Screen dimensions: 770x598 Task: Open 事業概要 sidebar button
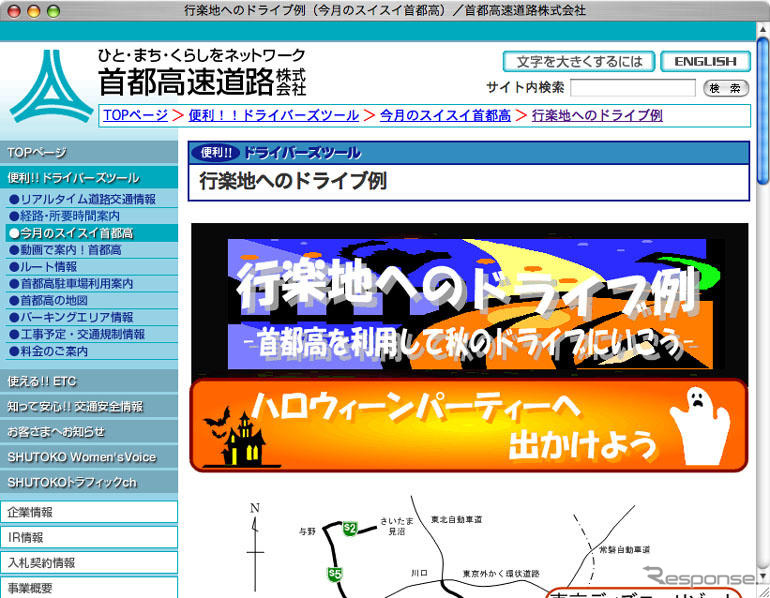(89, 588)
